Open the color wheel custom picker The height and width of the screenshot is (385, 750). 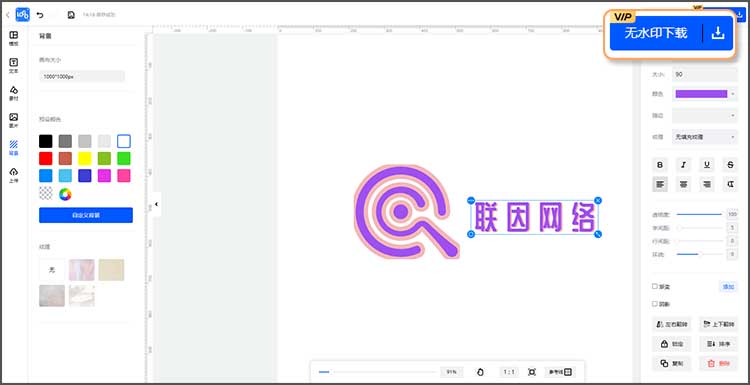[65, 194]
